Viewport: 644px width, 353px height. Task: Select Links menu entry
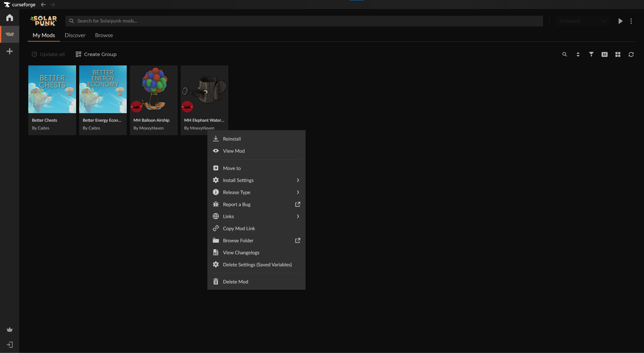coord(256,216)
